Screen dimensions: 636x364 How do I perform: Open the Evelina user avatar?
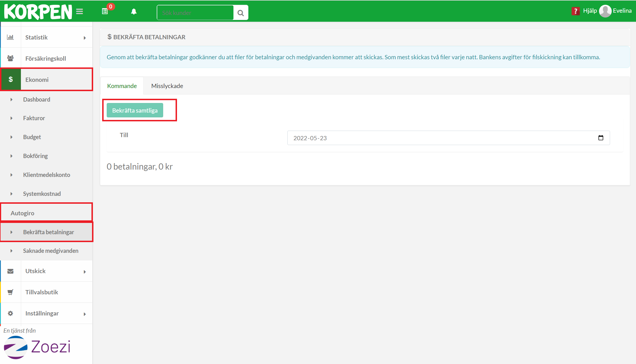click(x=605, y=11)
